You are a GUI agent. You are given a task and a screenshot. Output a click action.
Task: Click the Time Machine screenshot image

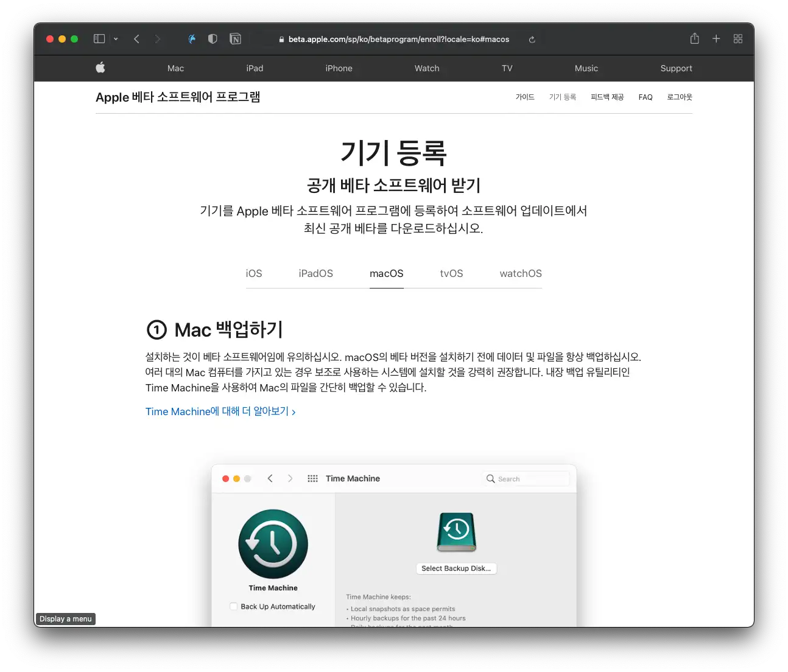coord(394,545)
